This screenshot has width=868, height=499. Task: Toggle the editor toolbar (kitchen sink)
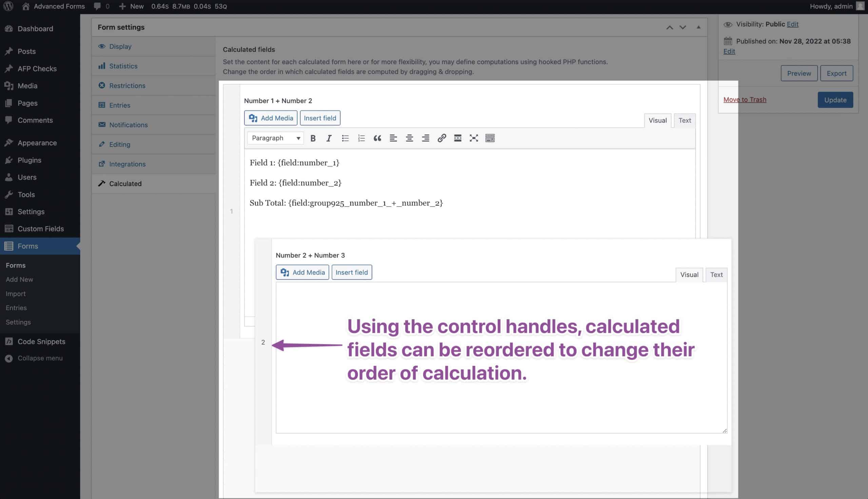490,138
